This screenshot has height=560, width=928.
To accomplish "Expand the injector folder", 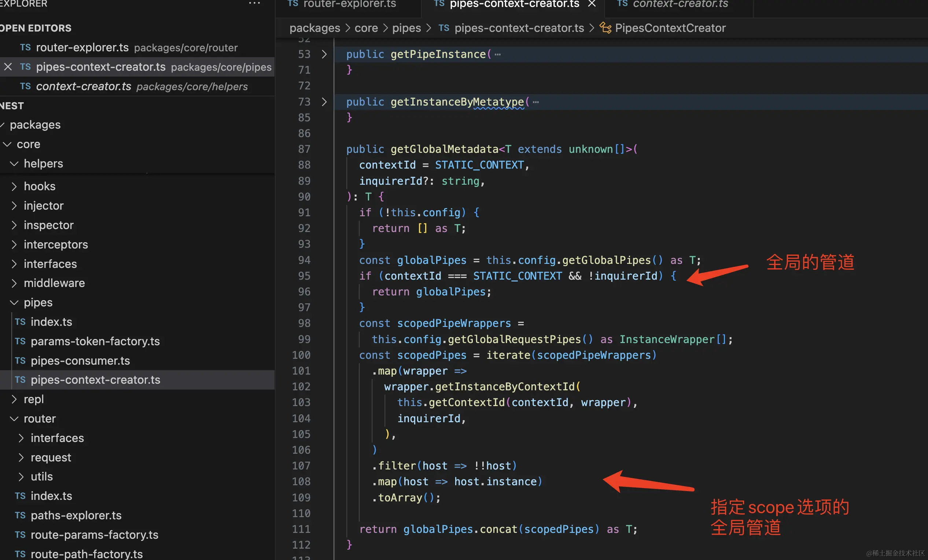I will pyautogui.click(x=14, y=206).
